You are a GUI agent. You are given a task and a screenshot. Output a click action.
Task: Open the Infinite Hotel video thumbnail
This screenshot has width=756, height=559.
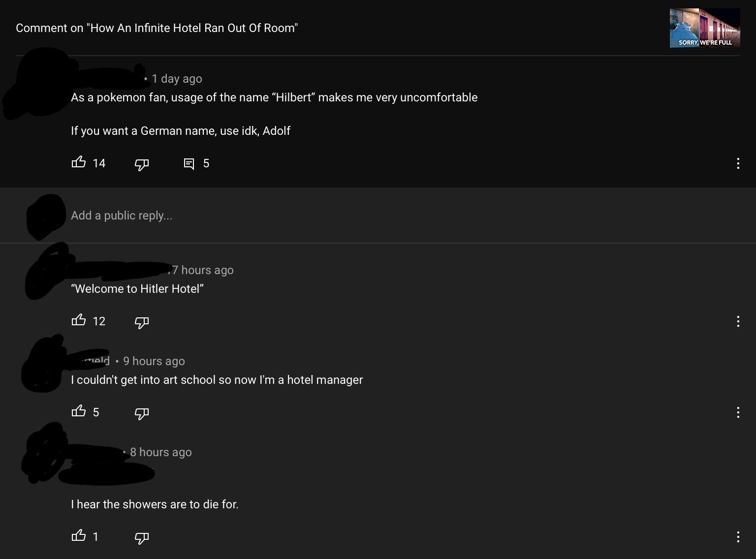704,28
